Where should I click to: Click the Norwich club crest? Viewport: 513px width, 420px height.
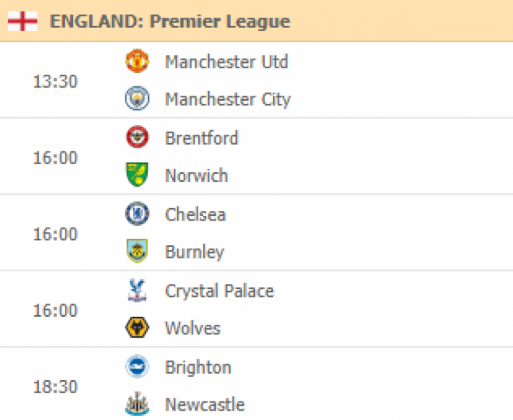point(137,174)
